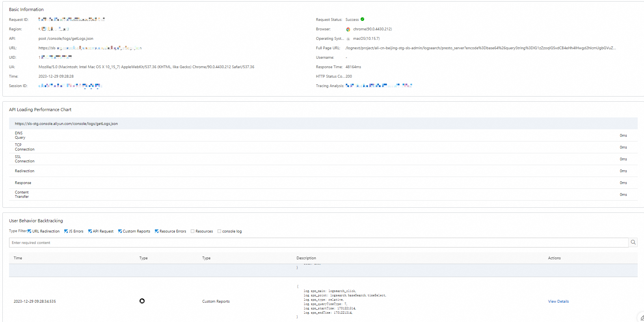
Task: Click the Time column header
Action: [18, 258]
